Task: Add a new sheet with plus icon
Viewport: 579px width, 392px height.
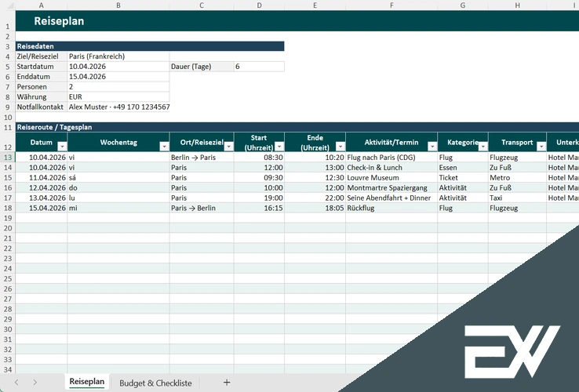Action: (227, 383)
